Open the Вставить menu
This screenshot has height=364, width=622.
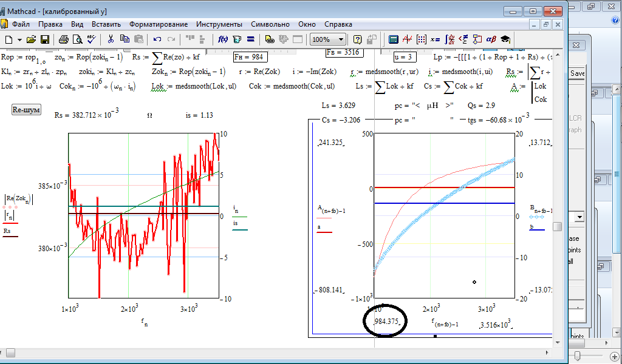point(106,24)
